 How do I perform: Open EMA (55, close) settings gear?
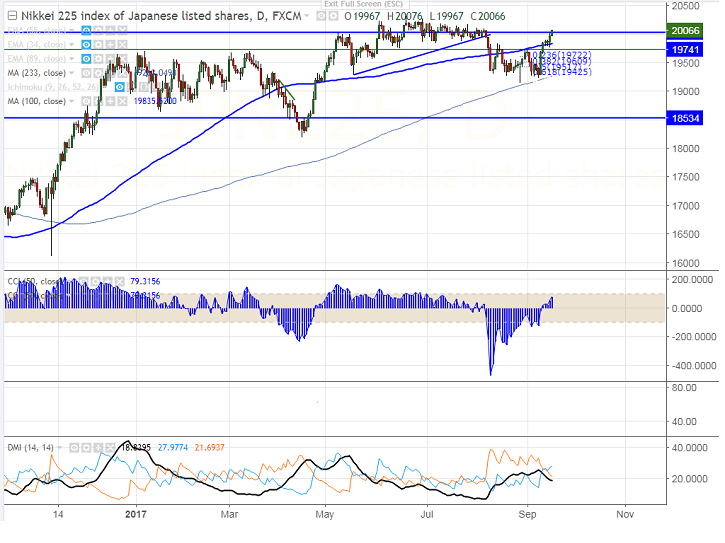[98, 31]
